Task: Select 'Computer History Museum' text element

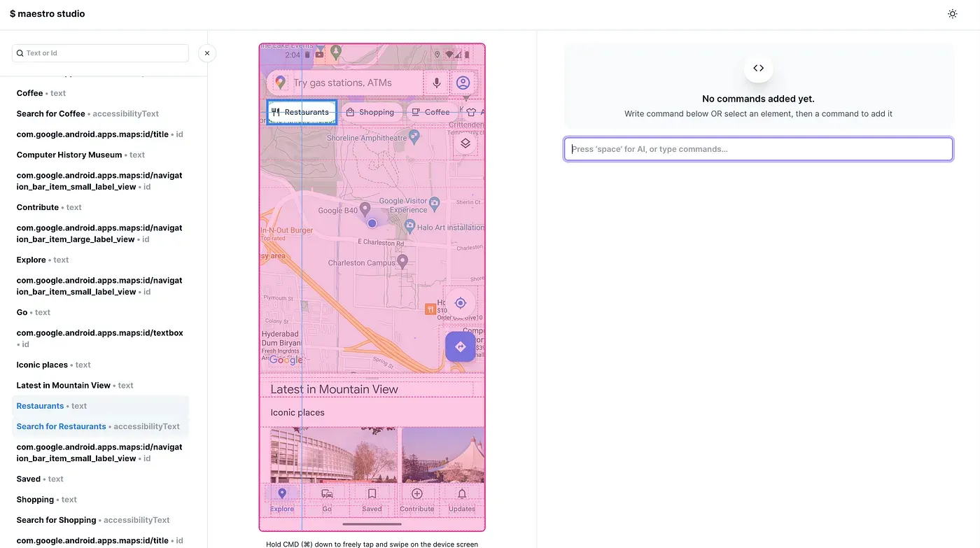Action: (x=69, y=155)
